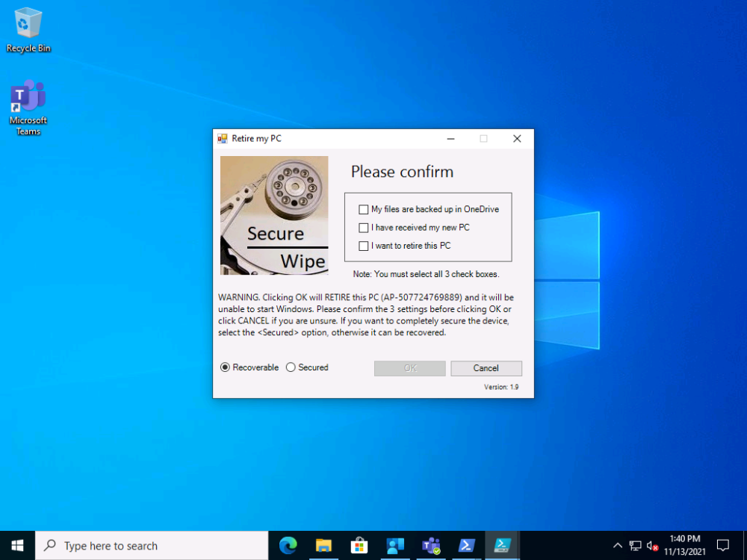Screen dimensions: 747x560
Task: Click the greyed-out OK button
Action: click(409, 368)
